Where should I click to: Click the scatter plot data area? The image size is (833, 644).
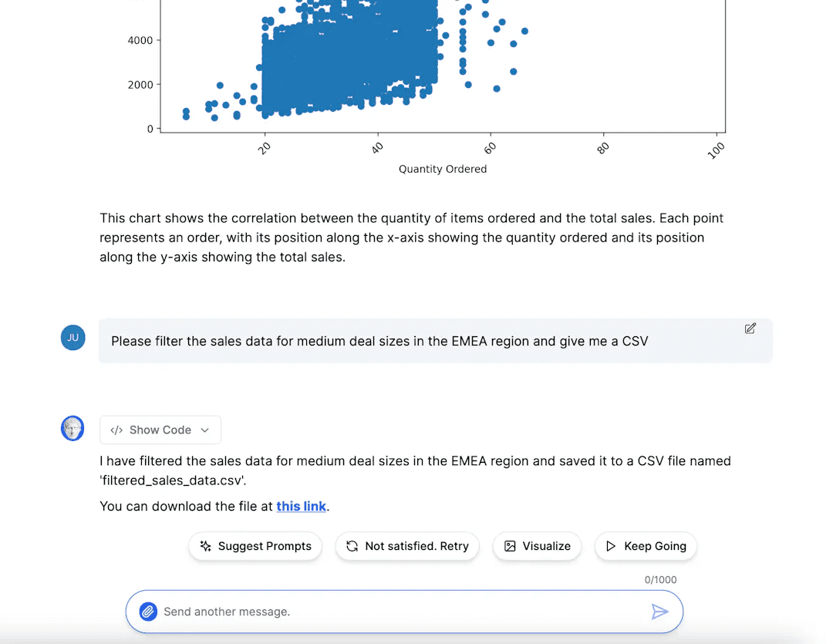pyautogui.click(x=347, y=62)
